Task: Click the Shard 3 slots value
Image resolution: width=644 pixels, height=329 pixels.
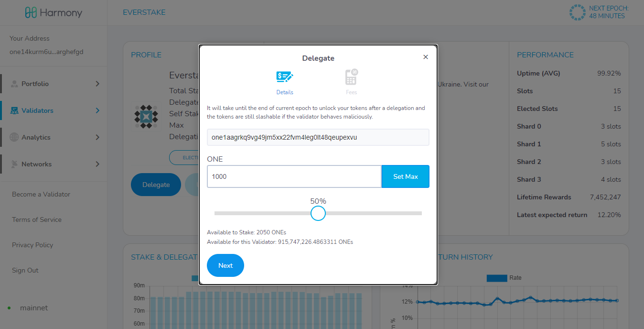Action: click(611, 179)
